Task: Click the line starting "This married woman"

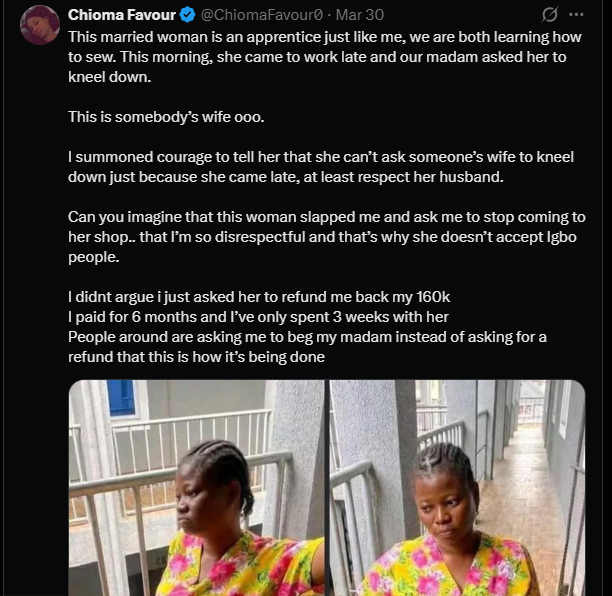Action: pos(327,35)
